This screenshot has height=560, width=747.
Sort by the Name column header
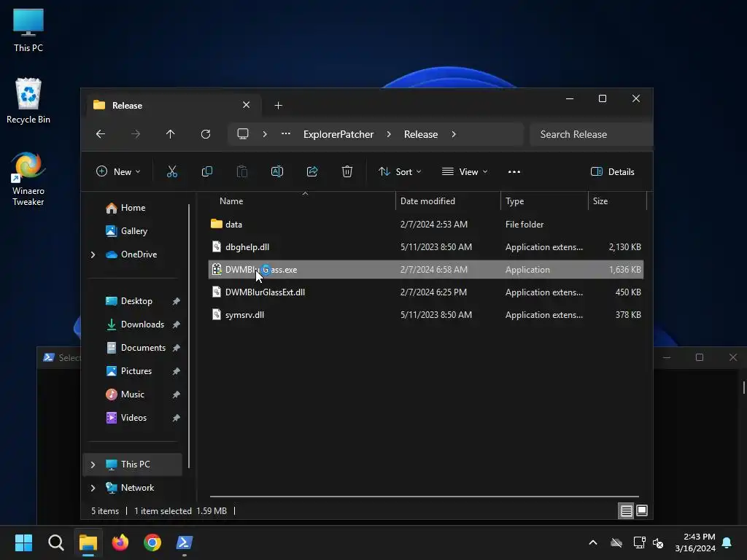(302, 201)
